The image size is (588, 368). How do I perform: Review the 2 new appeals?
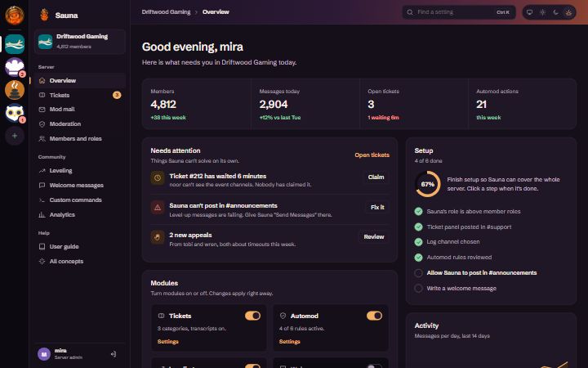coord(373,236)
